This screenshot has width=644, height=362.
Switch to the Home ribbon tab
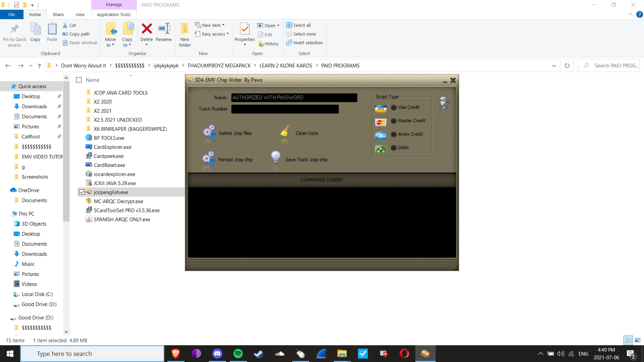click(x=35, y=14)
